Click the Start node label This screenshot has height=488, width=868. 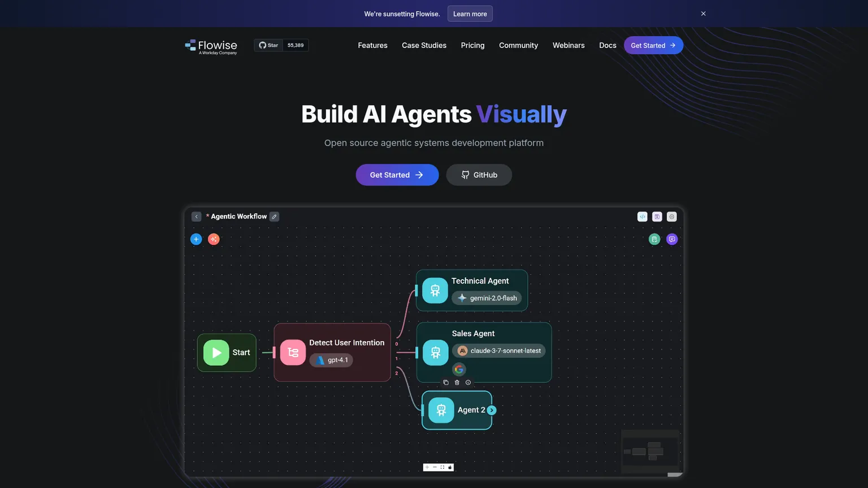(x=241, y=352)
